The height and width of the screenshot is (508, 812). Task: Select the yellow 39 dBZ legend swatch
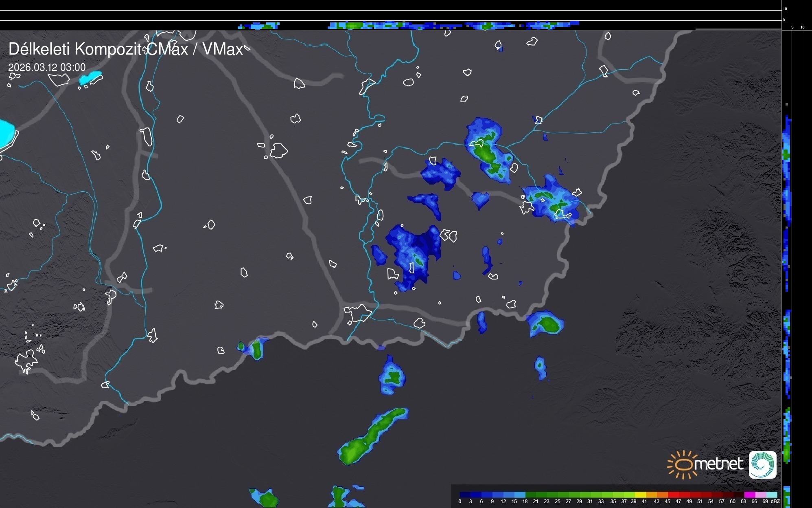point(640,495)
